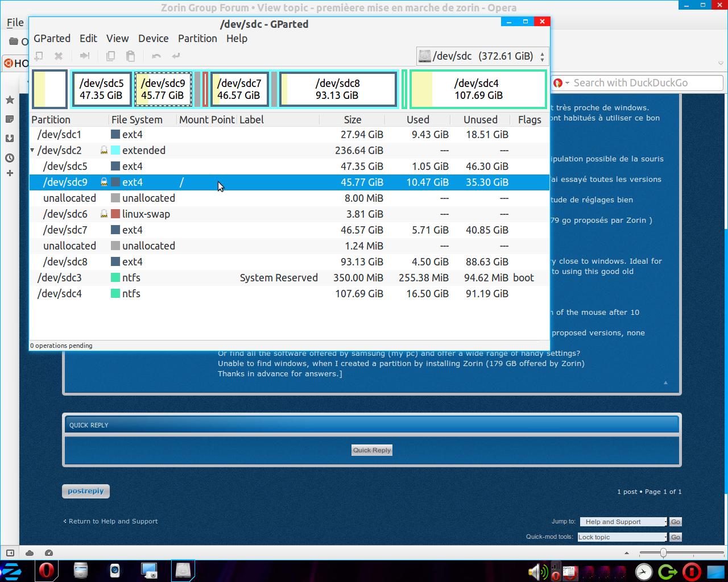Collapse the /dev/sdc2 extended partition tree
The height and width of the screenshot is (582, 728).
(x=32, y=151)
